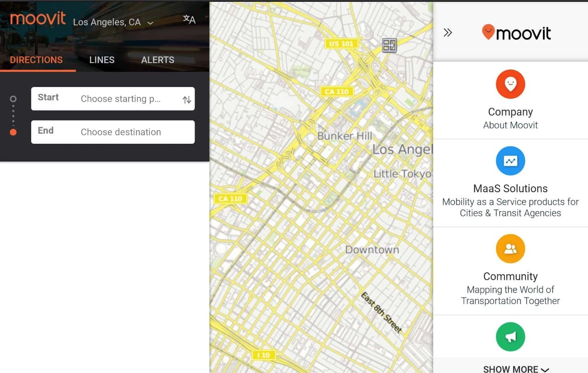This screenshot has height=373, width=588.
Task: Switch to the LINES tab
Action: 102,60
